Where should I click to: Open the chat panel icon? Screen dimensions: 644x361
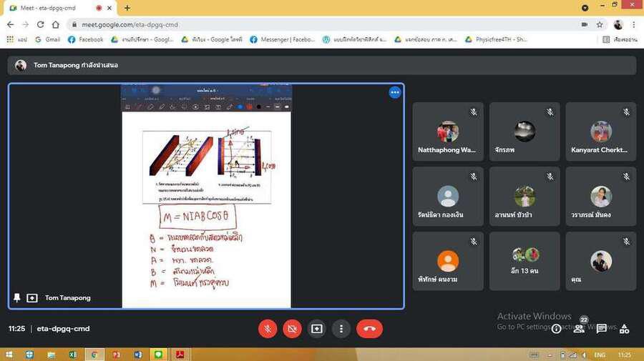(602, 329)
